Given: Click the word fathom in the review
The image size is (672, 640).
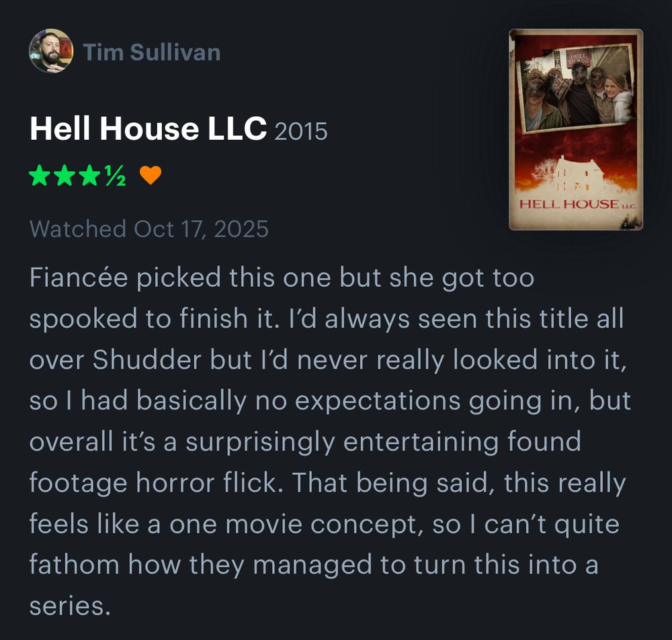Looking at the screenshot, I should coord(74,564).
